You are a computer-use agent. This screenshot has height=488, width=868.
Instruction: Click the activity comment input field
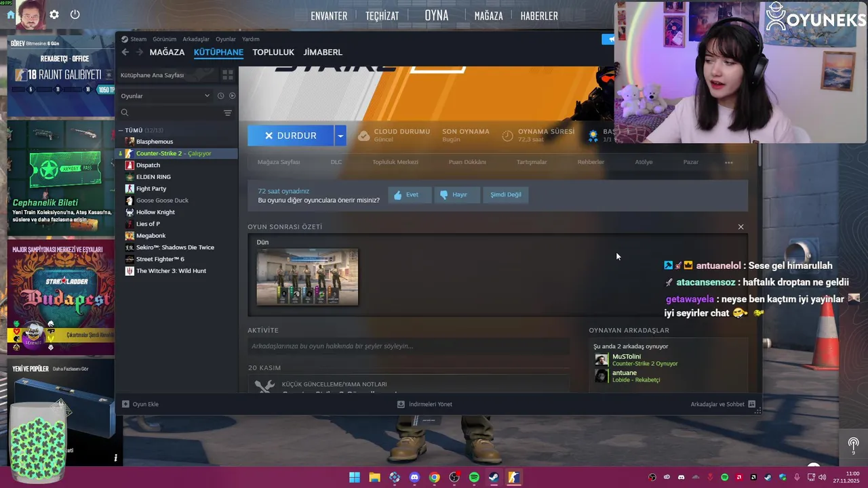408,346
